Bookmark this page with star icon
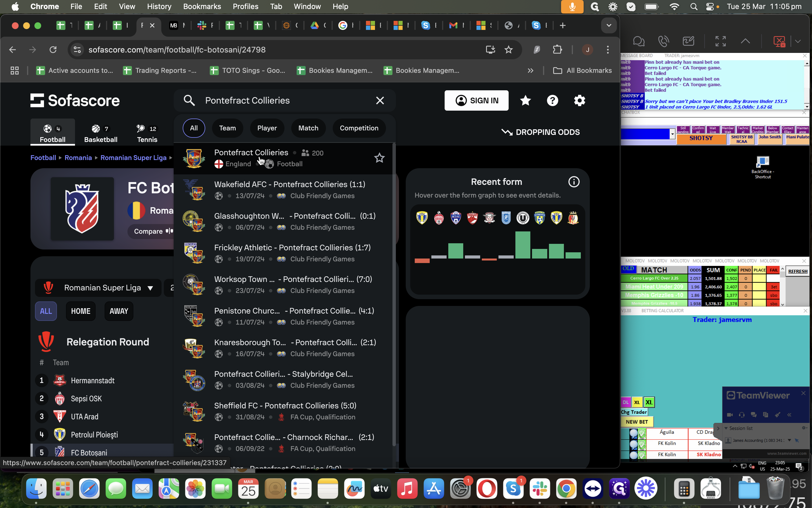This screenshot has height=508, width=812. pos(508,50)
